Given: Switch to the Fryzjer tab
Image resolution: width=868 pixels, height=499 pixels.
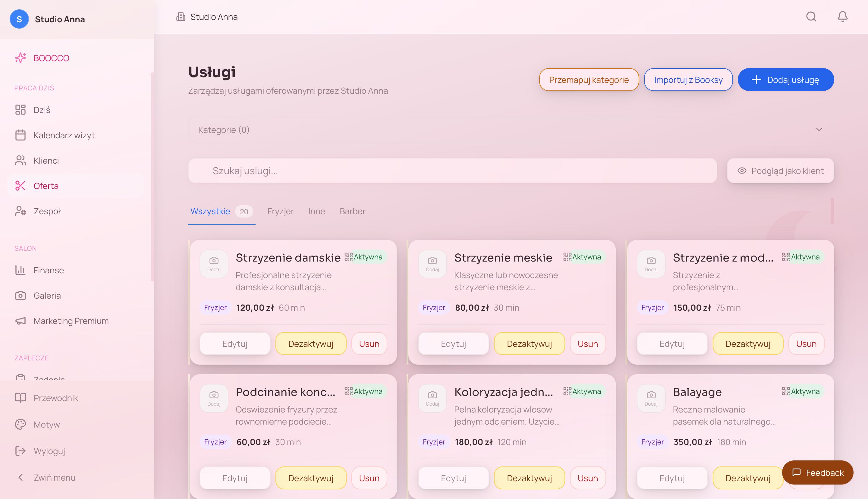Looking at the screenshot, I should point(280,212).
